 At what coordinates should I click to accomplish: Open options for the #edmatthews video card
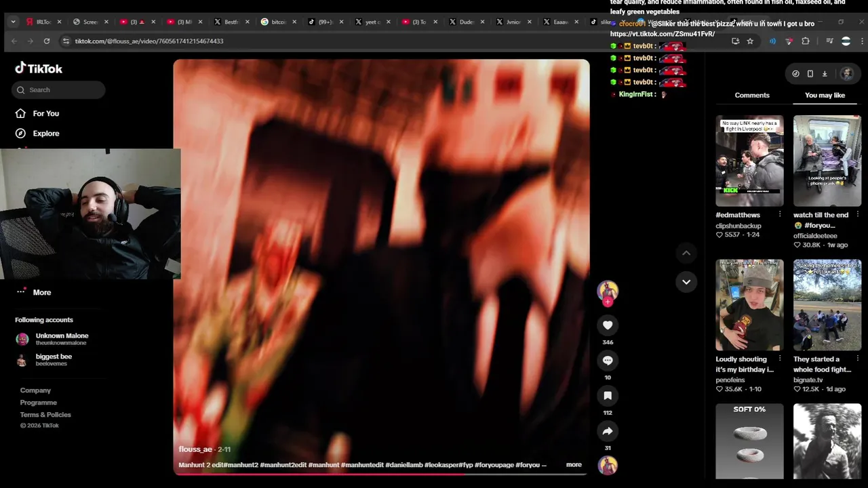[780, 215]
